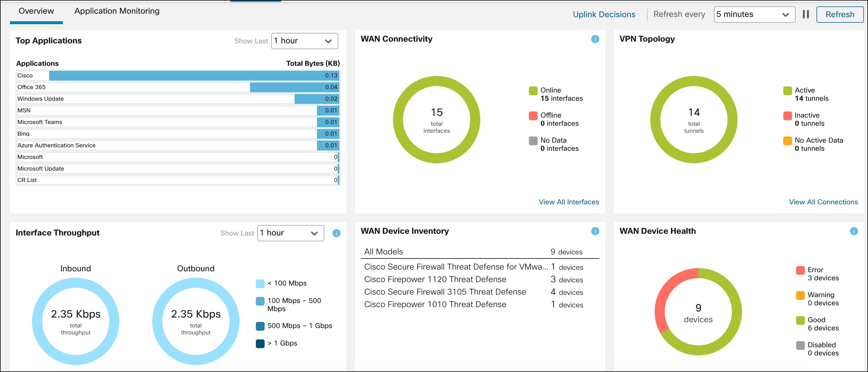
Task: Click the WAN Device Health info icon
Action: pos(853,231)
